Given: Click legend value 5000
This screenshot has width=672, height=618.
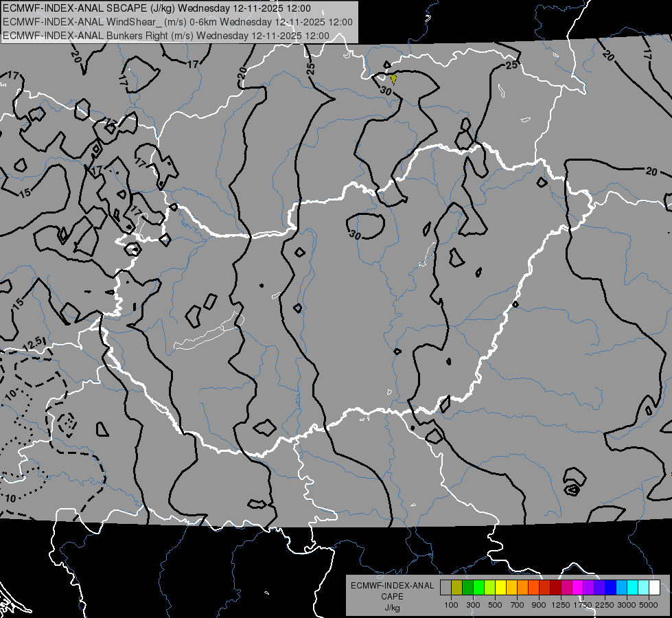Looking at the screenshot, I should point(649,605).
